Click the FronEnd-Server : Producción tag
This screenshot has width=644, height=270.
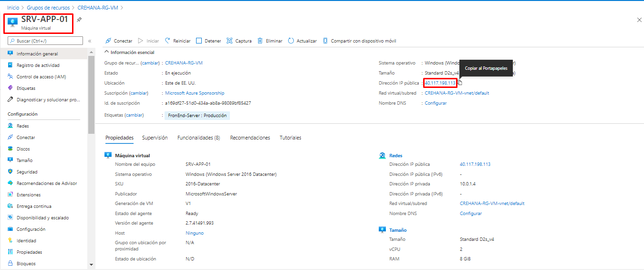point(197,116)
